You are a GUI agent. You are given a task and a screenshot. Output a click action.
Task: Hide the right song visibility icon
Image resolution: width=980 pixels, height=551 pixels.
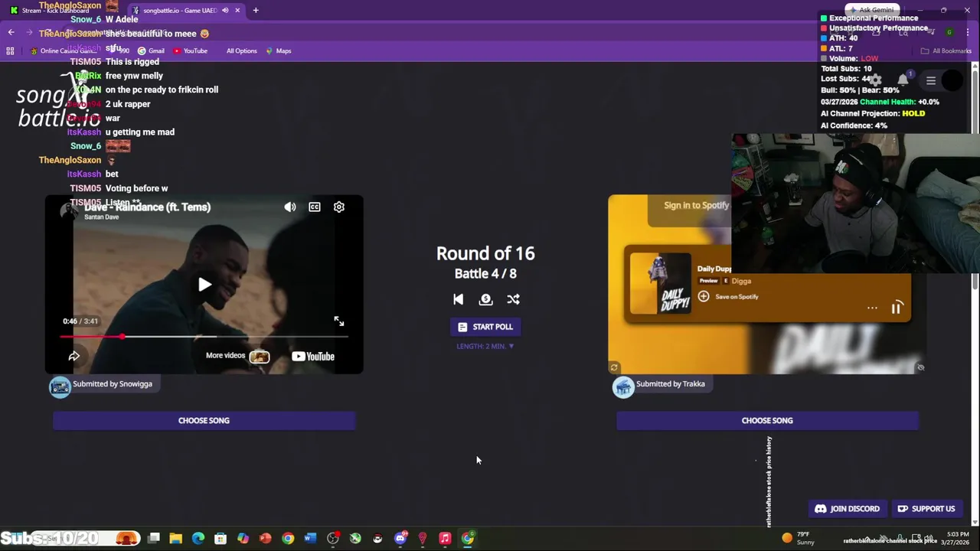(921, 368)
